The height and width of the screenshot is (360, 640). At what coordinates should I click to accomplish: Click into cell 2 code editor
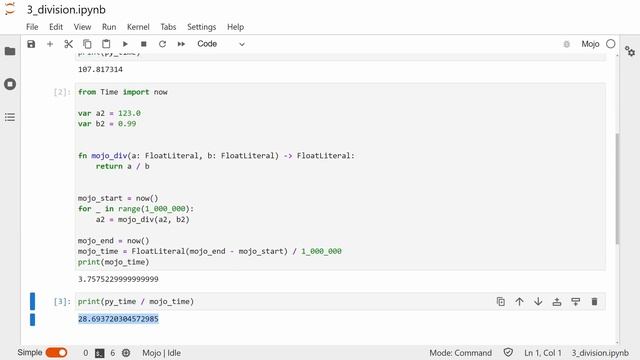point(340,177)
